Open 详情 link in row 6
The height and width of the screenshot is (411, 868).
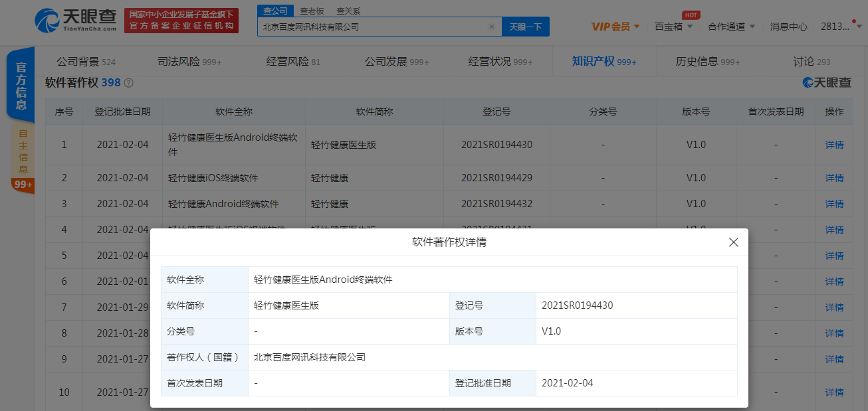tap(834, 282)
